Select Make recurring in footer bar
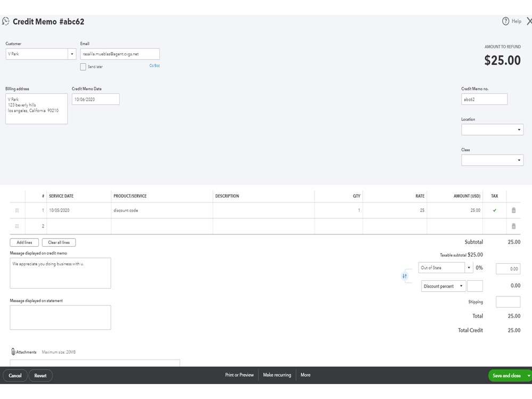The image size is (532, 399). (x=277, y=375)
